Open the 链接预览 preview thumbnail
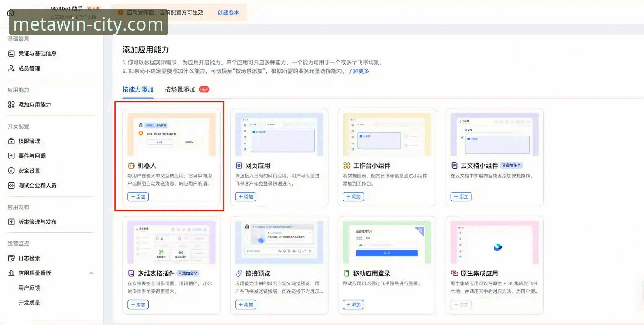 [279, 242]
